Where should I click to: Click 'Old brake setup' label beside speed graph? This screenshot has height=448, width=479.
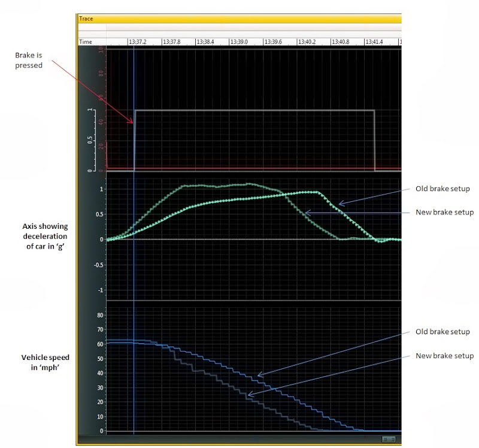coord(442,332)
